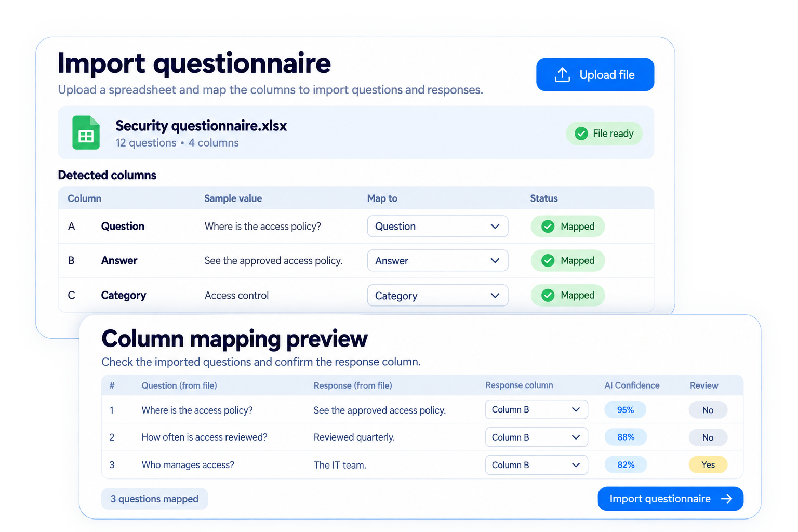Click the 82% AI confidence badge
This screenshot has width=798, height=532.
pyautogui.click(x=626, y=465)
